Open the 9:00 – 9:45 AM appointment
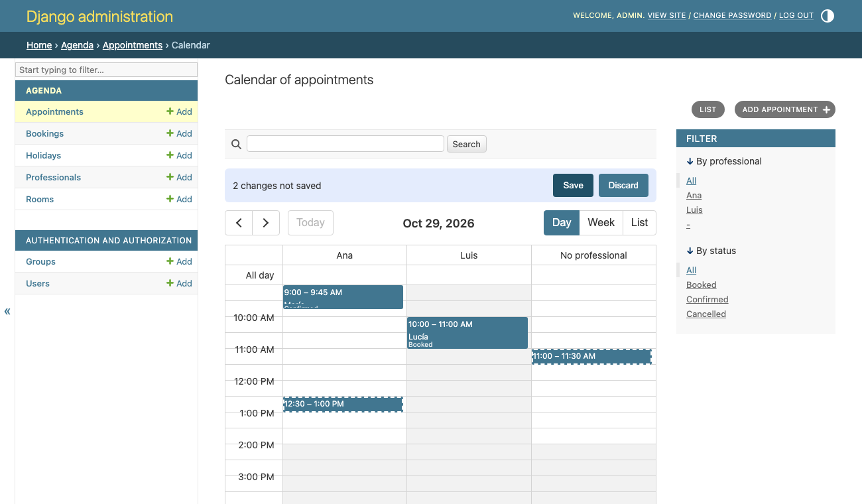 point(343,297)
